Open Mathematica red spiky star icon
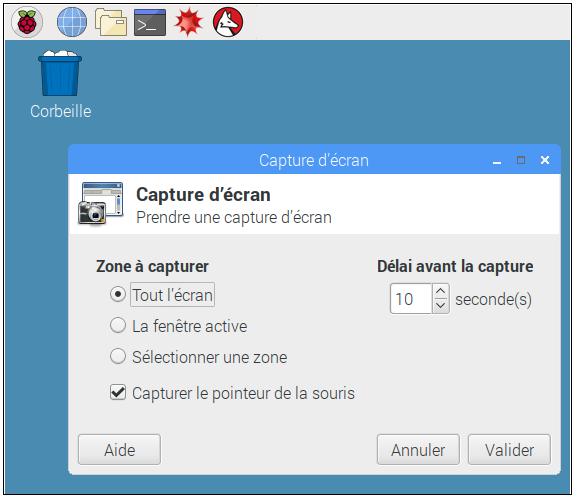The height and width of the screenshot is (497, 578). (x=189, y=22)
